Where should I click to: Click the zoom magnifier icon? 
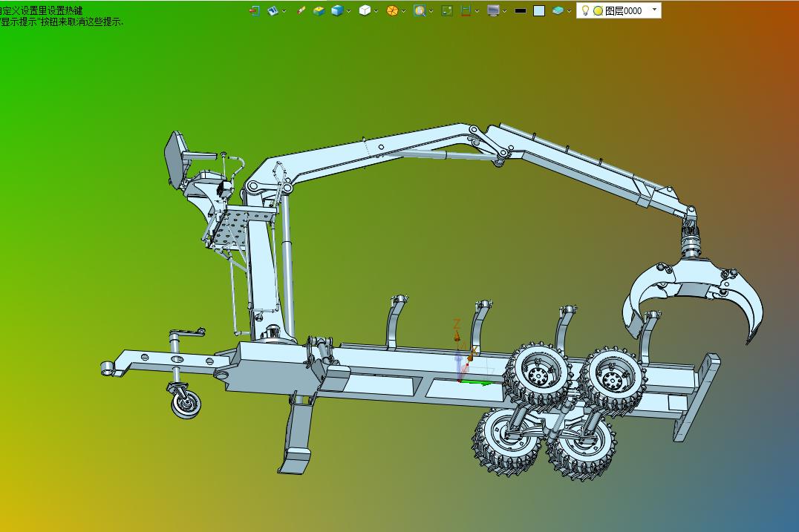(x=420, y=10)
